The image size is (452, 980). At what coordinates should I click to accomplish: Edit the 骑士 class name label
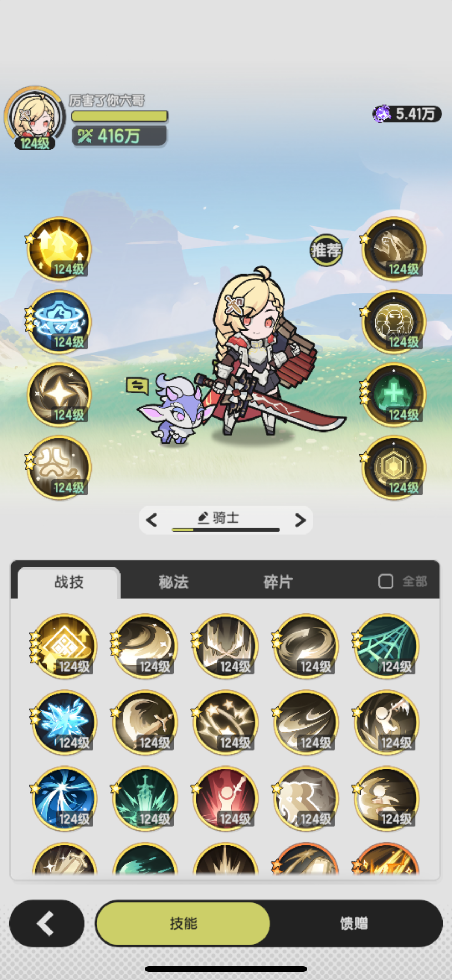(x=218, y=518)
